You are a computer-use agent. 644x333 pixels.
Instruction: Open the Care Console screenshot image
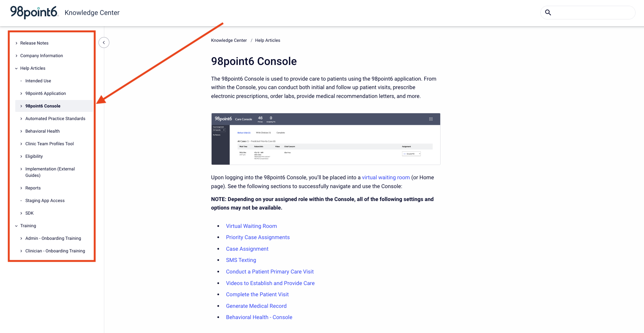326,139
